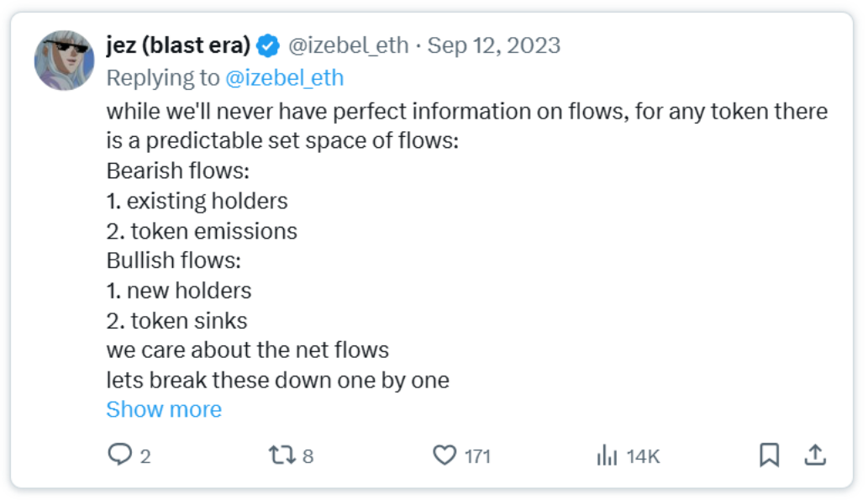Open the jez (blast era) display name
This screenshot has width=868, height=500.
(178, 45)
